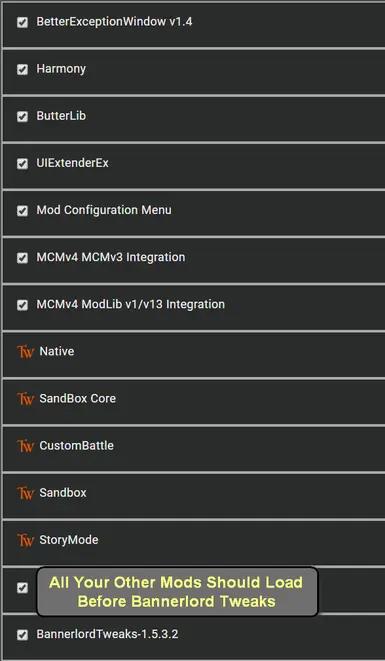385x661 pixels.
Task: Toggle the UIExtenderEx checkbox
Action: 22,164
